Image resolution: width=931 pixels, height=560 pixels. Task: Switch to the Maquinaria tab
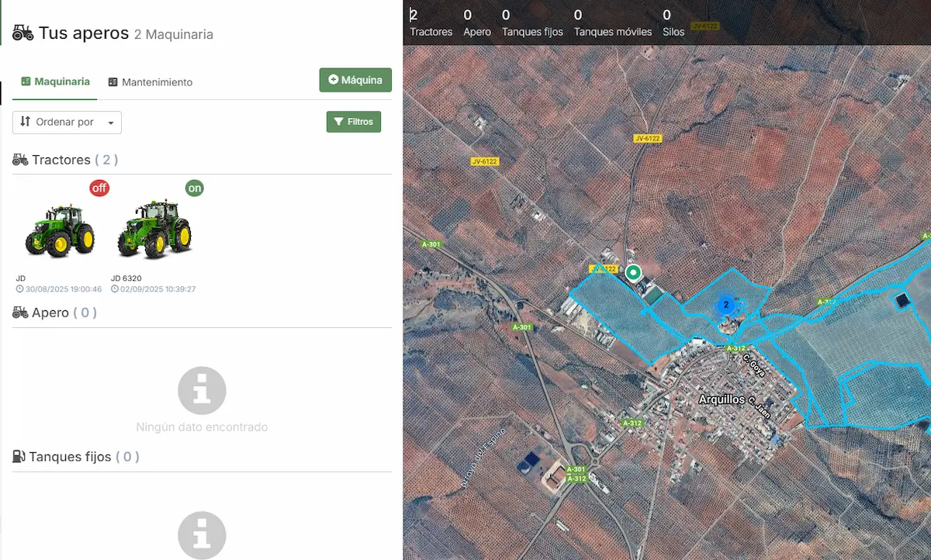coord(55,81)
